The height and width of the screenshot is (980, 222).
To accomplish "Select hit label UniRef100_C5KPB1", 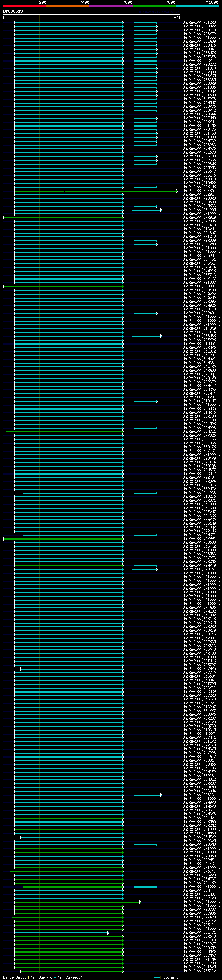I will pyautogui.click(x=199, y=355).
